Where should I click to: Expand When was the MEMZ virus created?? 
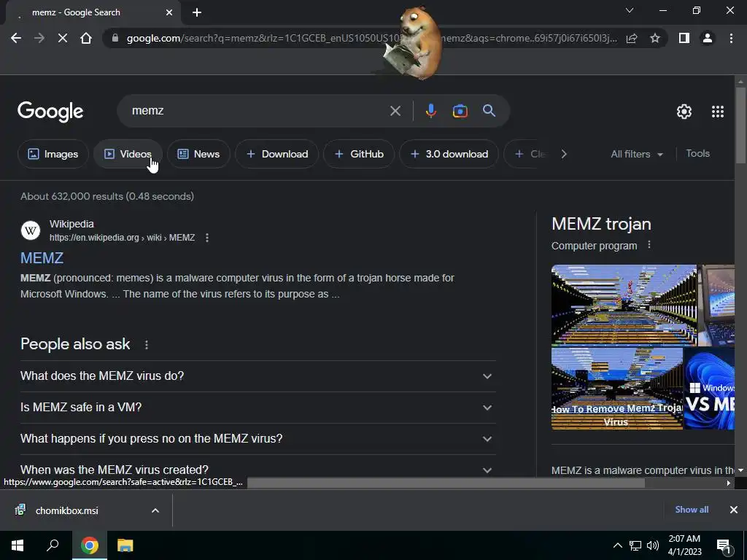pos(258,468)
